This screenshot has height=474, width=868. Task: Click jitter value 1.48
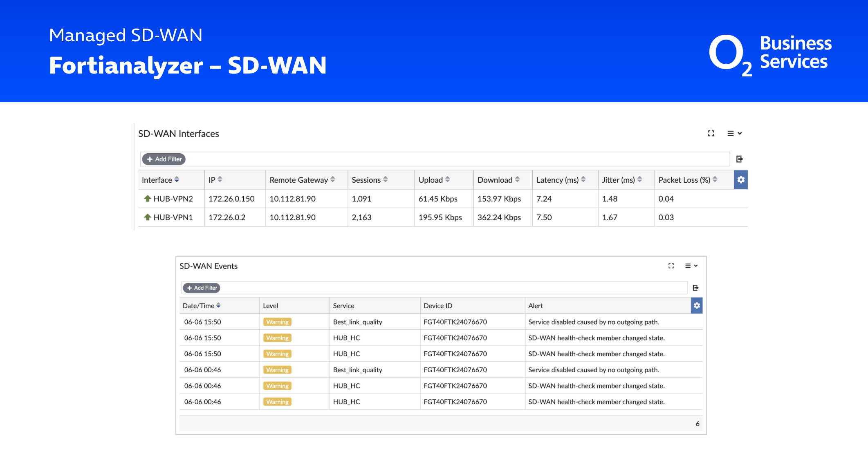point(610,199)
